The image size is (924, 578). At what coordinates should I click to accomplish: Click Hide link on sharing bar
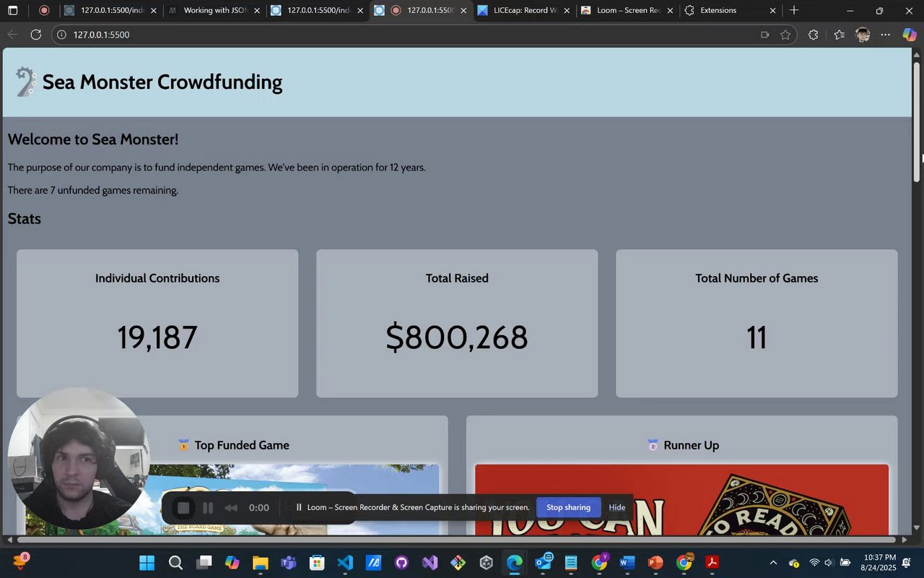(616, 507)
